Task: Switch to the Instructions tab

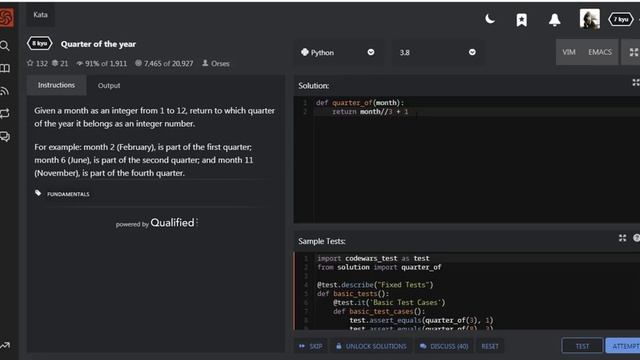Action: point(56,85)
